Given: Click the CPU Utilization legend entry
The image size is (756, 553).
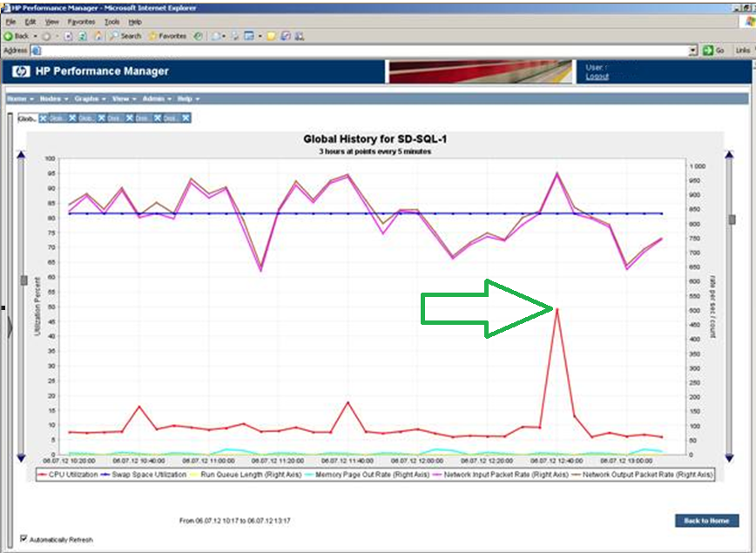Looking at the screenshot, I should (68, 475).
